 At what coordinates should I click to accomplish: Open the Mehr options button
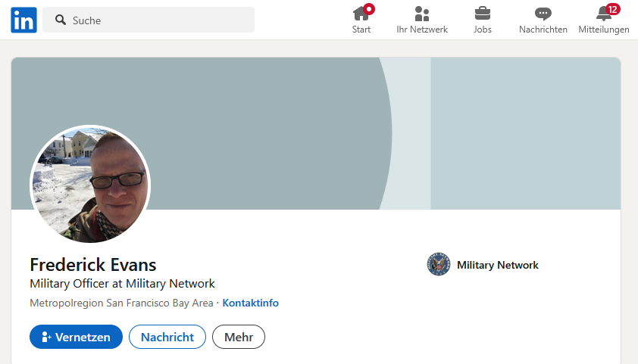coord(239,337)
